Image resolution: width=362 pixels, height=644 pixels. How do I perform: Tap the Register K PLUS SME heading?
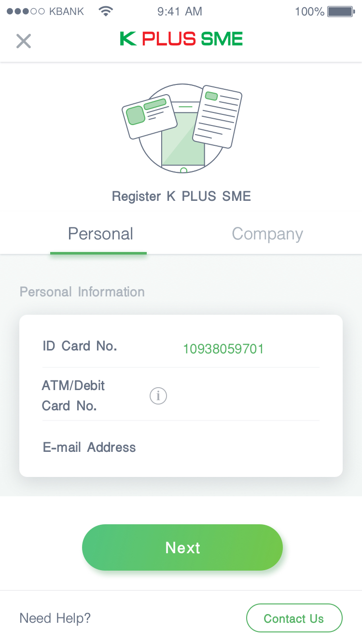click(181, 196)
